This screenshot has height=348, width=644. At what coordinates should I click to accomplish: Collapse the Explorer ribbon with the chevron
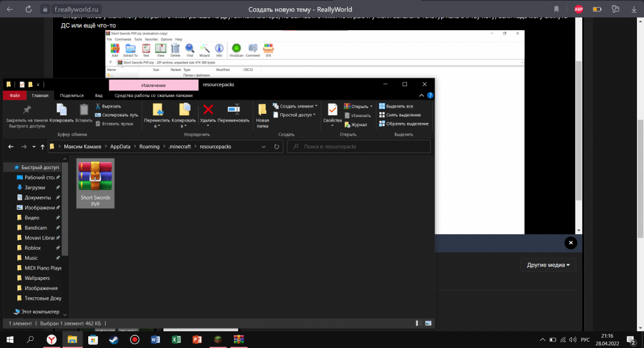pyautogui.click(x=421, y=95)
